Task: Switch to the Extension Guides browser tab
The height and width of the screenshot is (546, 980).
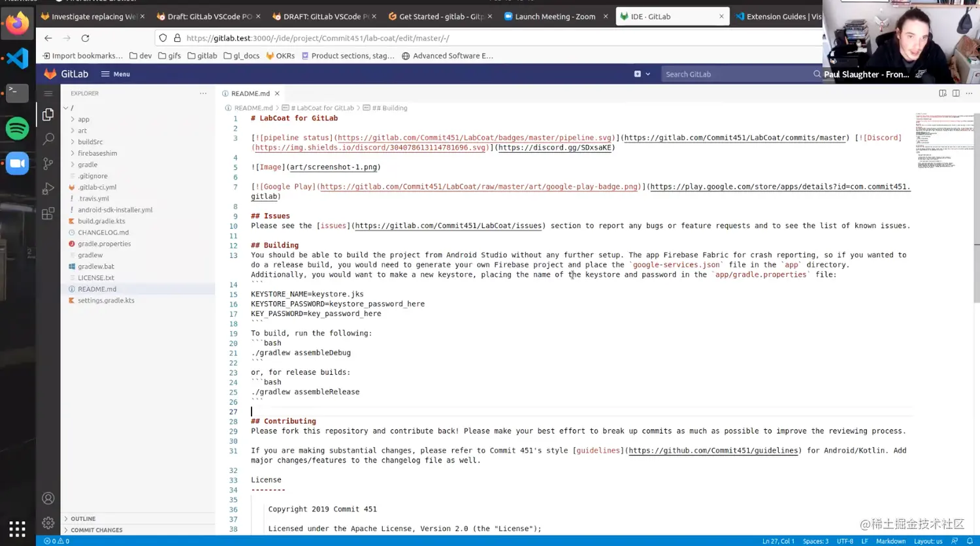Action: click(777, 16)
